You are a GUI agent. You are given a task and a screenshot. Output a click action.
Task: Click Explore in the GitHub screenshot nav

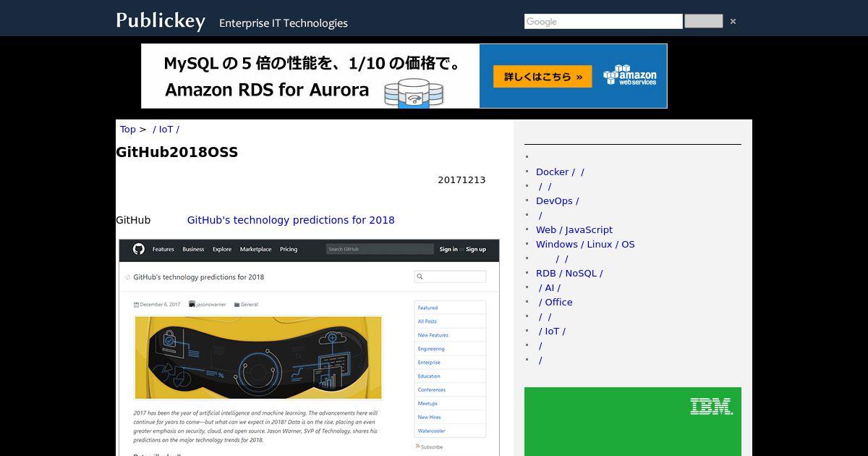pos(222,249)
